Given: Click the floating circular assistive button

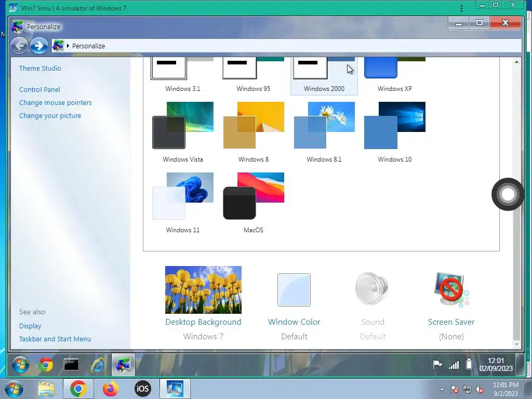Looking at the screenshot, I should tap(508, 194).
